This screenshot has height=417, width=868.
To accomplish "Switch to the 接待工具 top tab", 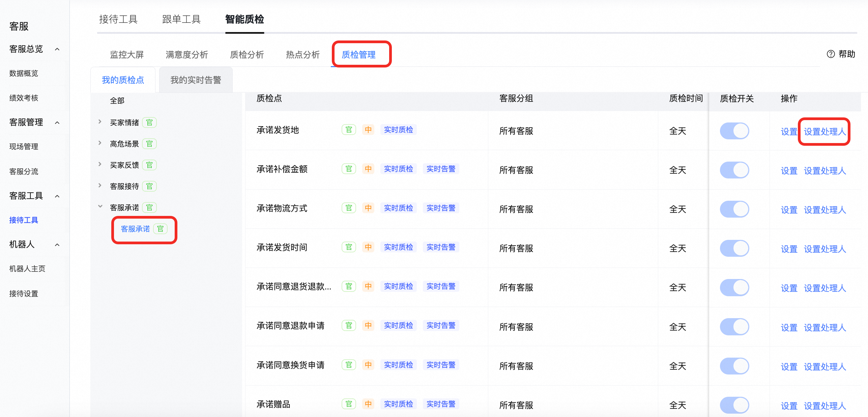I will point(118,19).
